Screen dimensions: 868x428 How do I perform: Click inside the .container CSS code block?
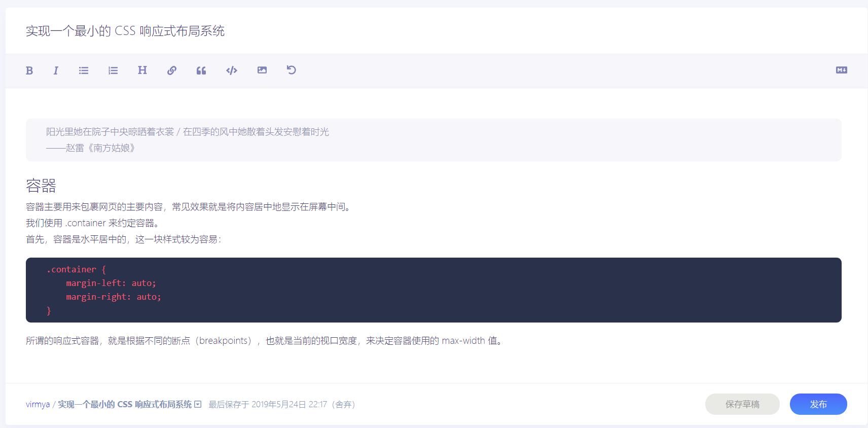coord(433,290)
